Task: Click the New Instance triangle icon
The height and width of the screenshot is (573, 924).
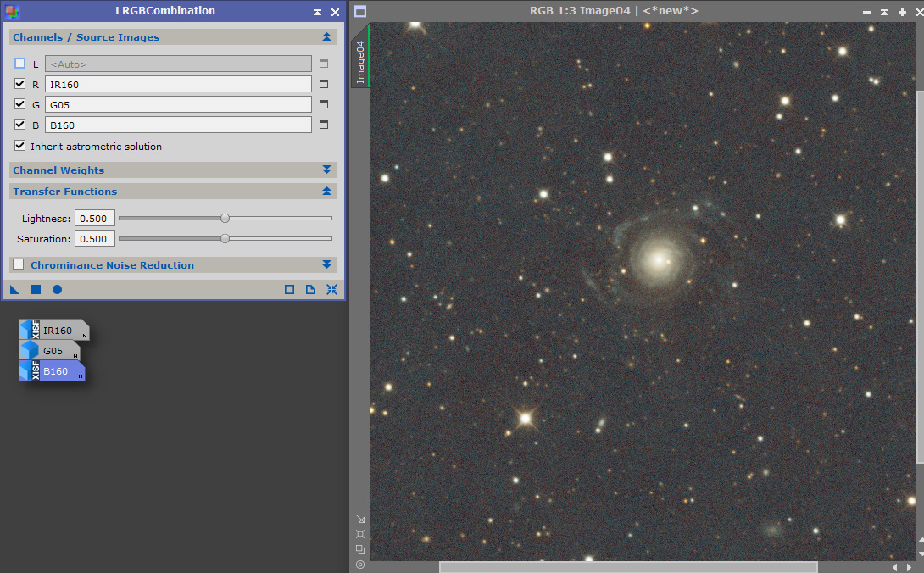Action: (14, 289)
